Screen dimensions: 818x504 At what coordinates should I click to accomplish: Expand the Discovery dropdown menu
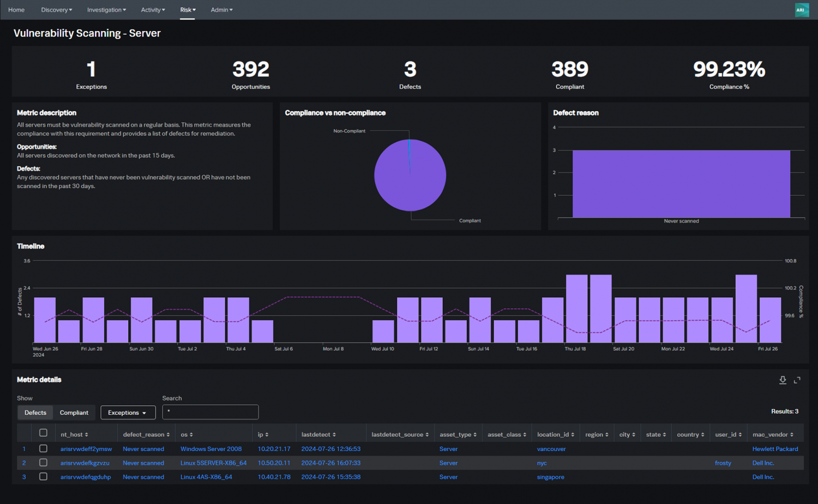coord(56,9)
